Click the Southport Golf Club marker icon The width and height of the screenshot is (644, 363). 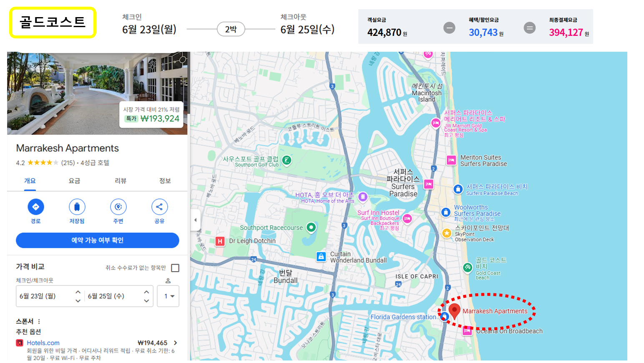pyautogui.click(x=287, y=160)
